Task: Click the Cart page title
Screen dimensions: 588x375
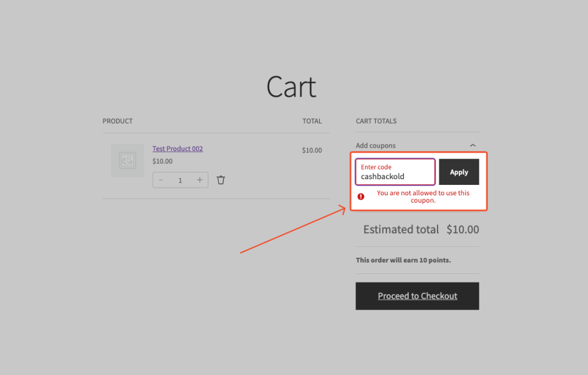Action: click(x=291, y=87)
